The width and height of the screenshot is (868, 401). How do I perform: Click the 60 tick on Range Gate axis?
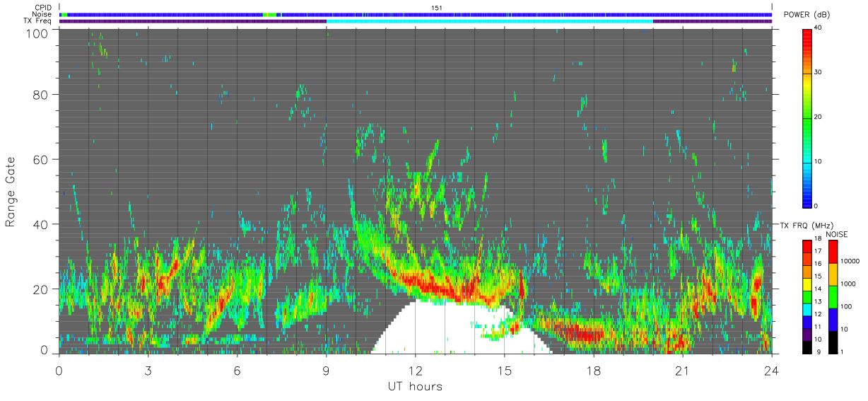pyautogui.click(x=41, y=159)
